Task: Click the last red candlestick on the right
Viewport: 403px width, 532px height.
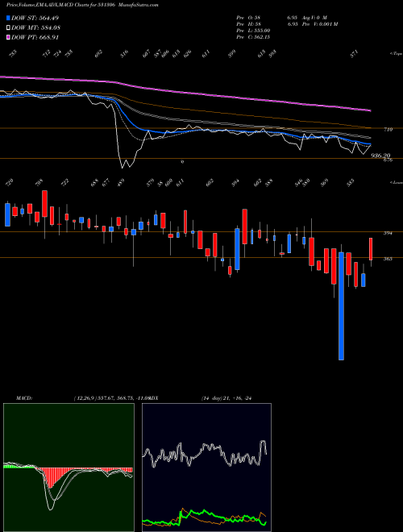Action: [x=371, y=249]
